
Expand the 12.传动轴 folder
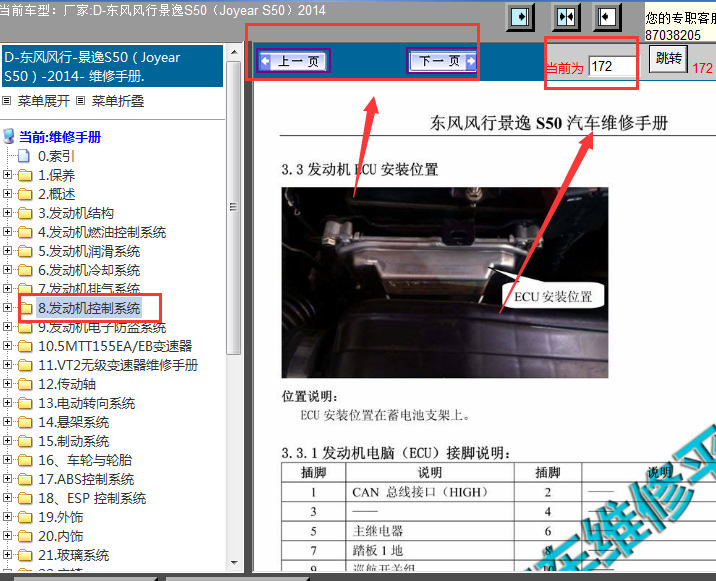(x=7, y=384)
